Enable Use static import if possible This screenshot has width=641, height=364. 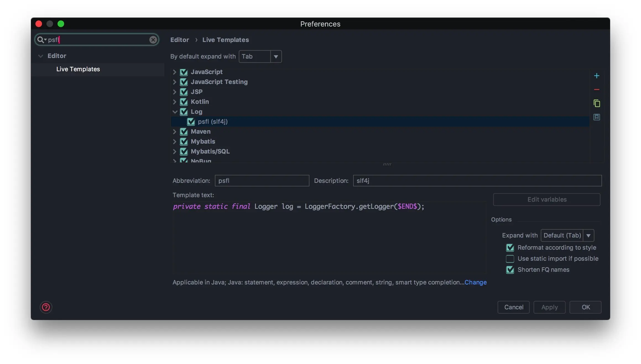pyautogui.click(x=510, y=259)
